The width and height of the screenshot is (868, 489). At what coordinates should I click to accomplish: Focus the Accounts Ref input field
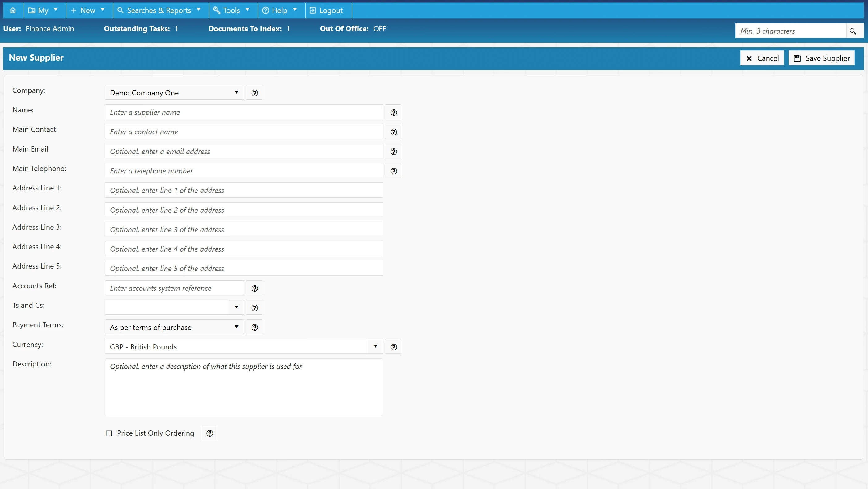[x=174, y=288]
